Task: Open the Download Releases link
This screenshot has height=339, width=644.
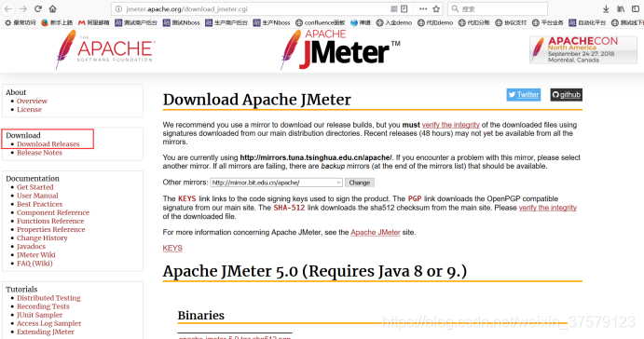Action: point(48,144)
